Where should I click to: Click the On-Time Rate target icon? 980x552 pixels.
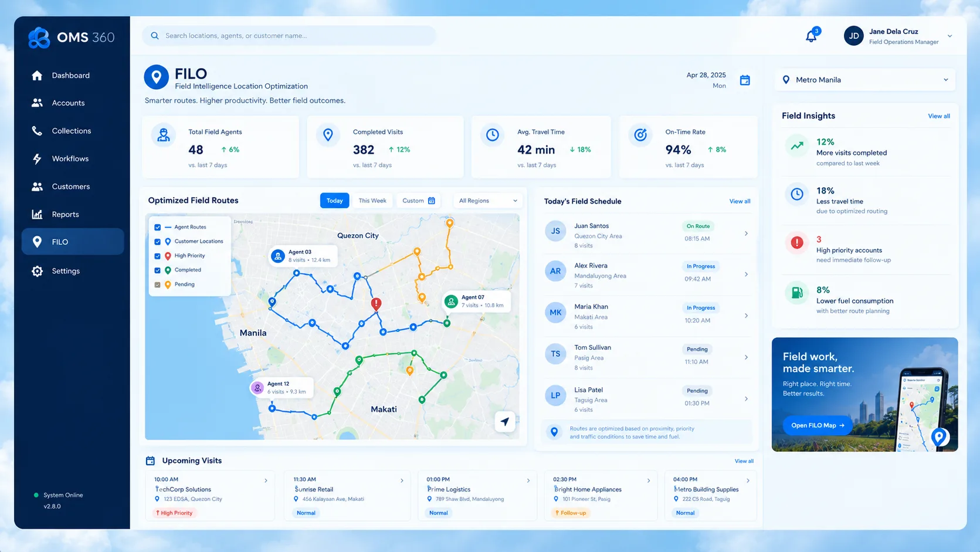pyautogui.click(x=640, y=135)
